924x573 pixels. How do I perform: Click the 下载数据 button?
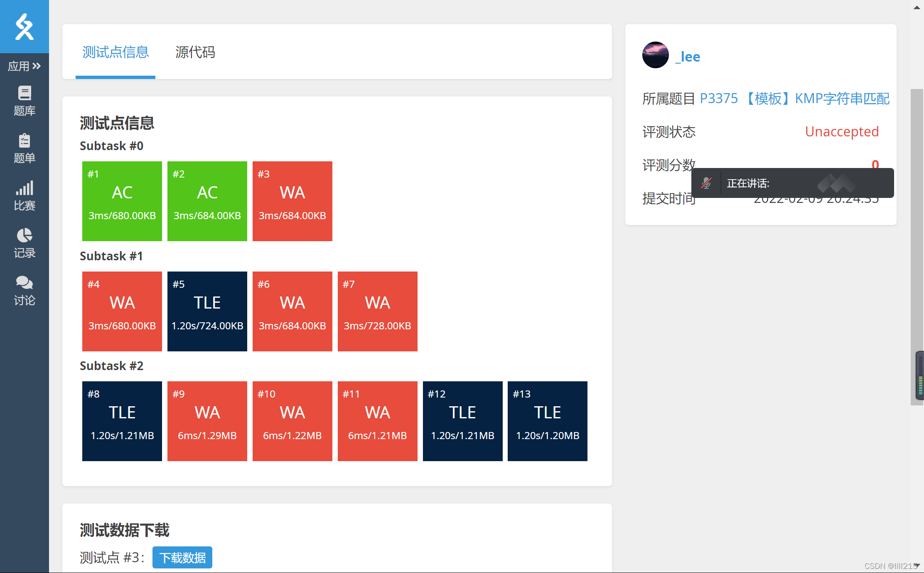tap(182, 557)
